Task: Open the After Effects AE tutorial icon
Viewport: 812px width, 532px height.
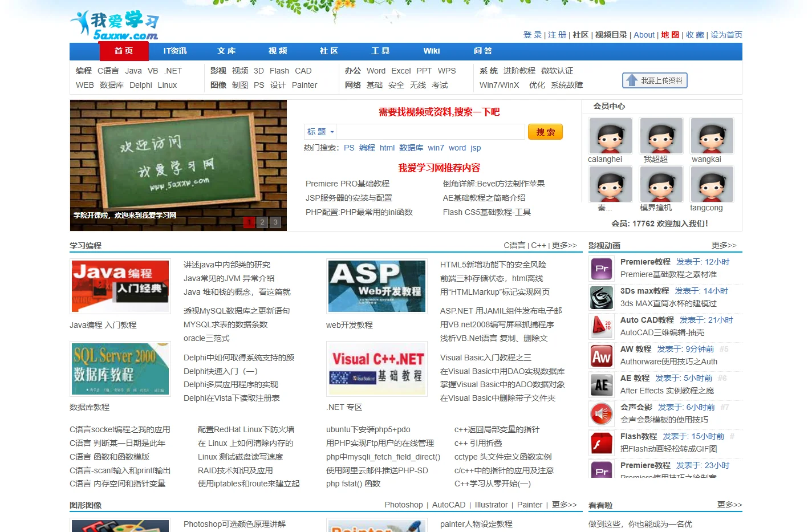Action: [601, 385]
